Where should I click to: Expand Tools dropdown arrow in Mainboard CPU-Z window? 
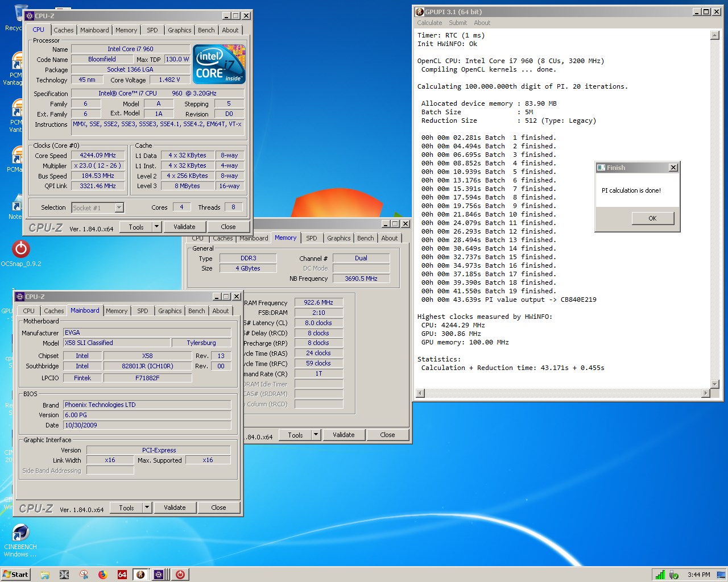click(x=147, y=508)
